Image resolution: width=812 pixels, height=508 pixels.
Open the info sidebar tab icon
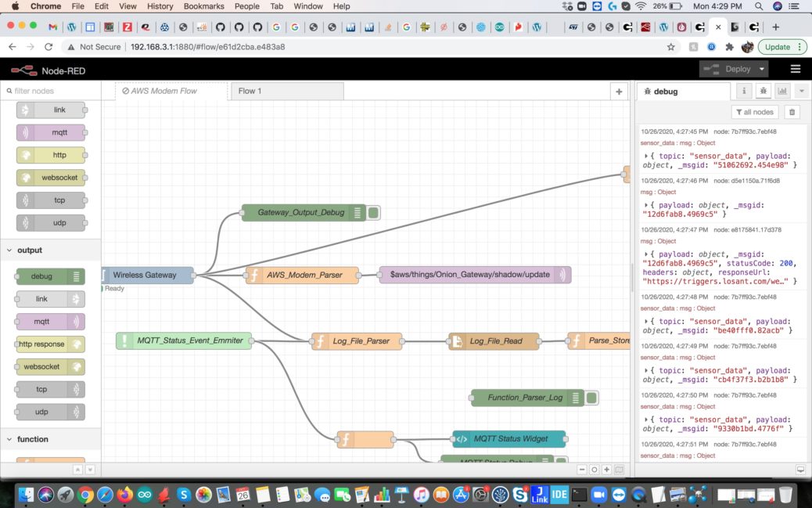click(x=744, y=92)
